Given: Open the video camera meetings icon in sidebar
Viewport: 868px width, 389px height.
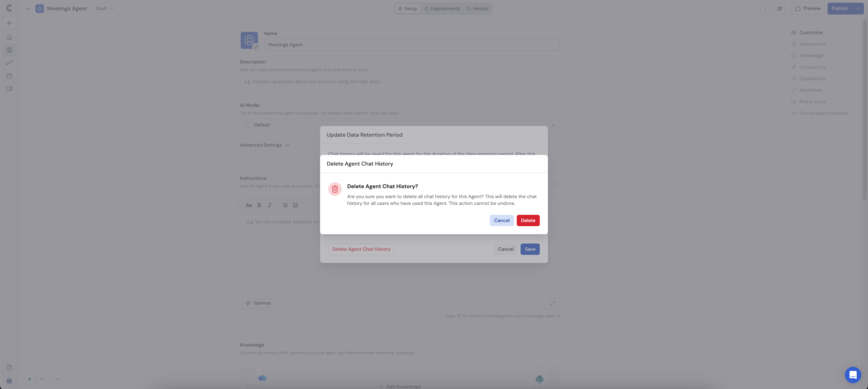Looking at the screenshot, I should (x=9, y=89).
